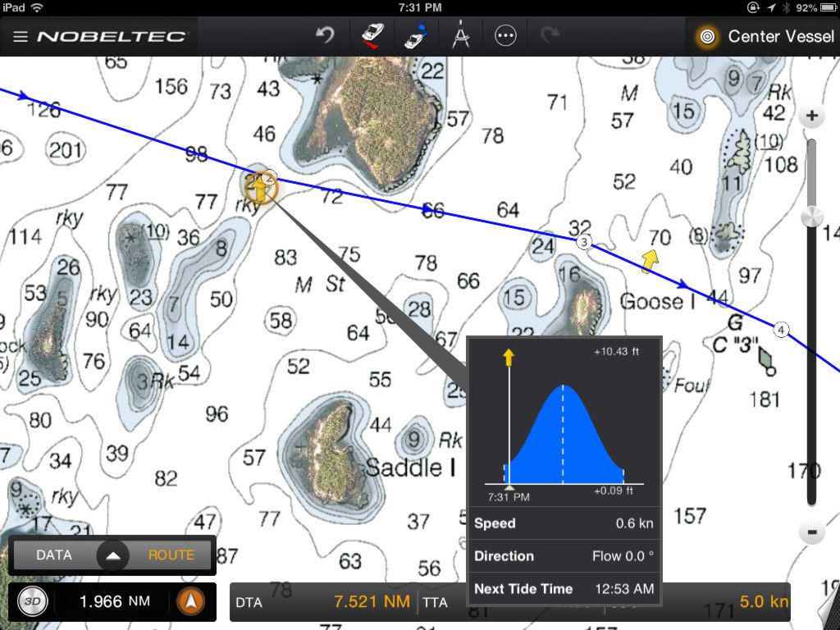Select route waypoint 3
Image resolution: width=840 pixels, height=630 pixels.
[584, 242]
